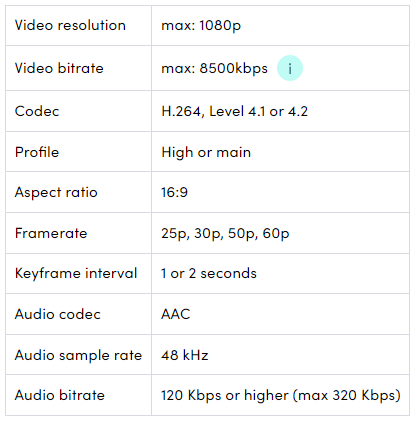
Task: Click the 48 kHz value
Action: [x=185, y=355]
